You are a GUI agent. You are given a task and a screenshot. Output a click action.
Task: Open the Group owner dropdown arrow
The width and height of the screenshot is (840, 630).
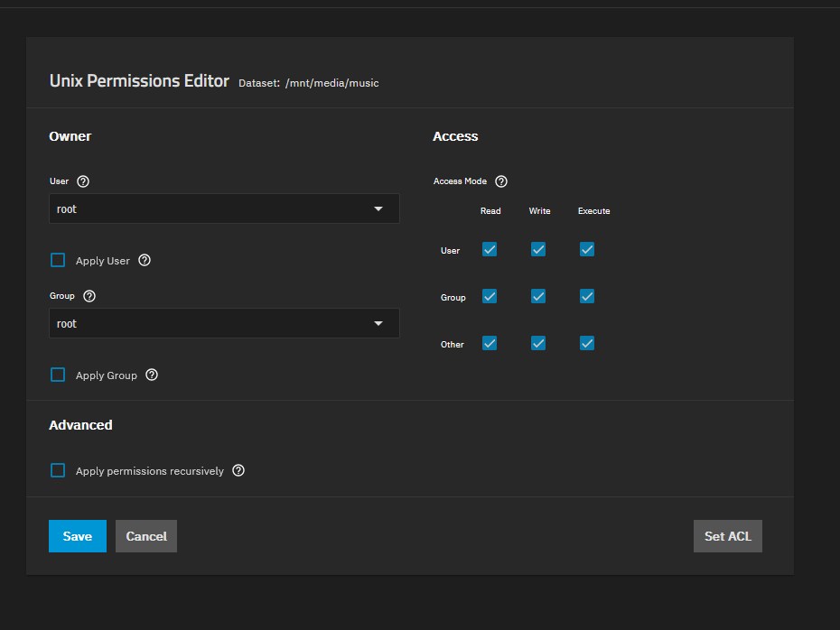point(378,324)
